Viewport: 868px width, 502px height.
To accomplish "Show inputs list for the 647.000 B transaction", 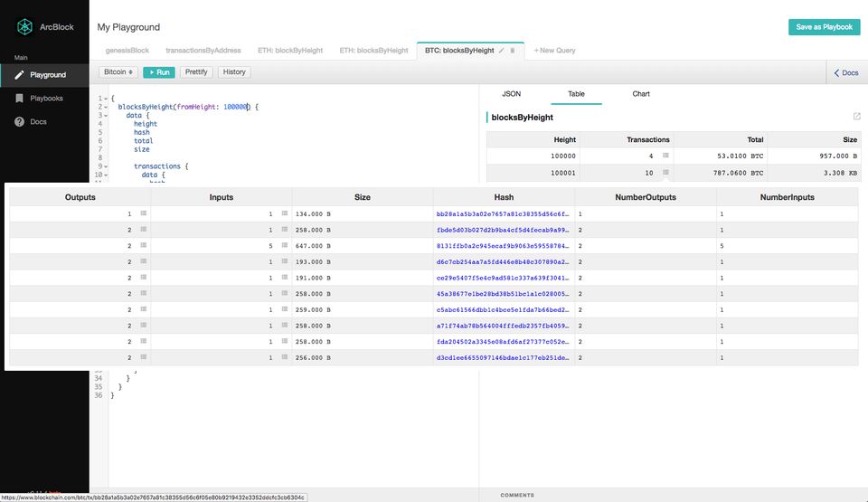I will (x=284, y=246).
